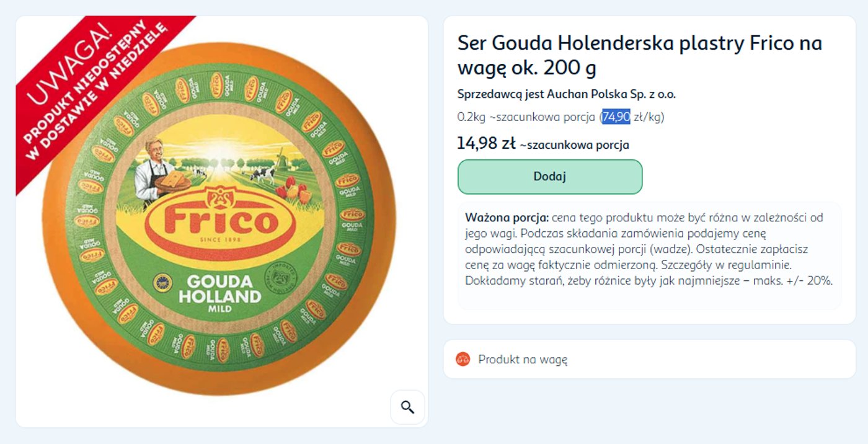Click the Ważona porcja bold heading

pyautogui.click(x=507, y=218)
